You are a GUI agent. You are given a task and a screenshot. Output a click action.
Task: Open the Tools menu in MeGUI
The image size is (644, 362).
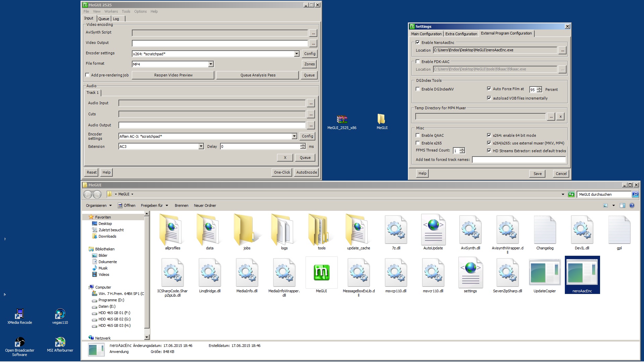[126, 11]
